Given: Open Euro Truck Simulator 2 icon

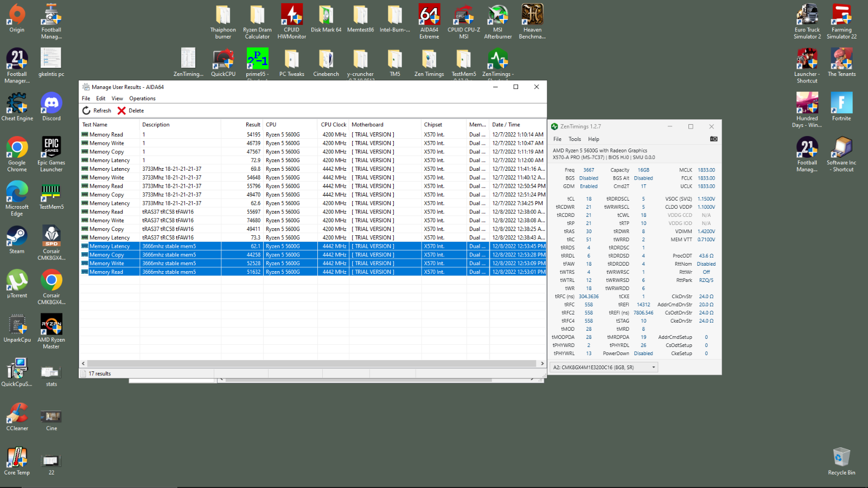Looking at the screenshot, I should tap(807, 22).
